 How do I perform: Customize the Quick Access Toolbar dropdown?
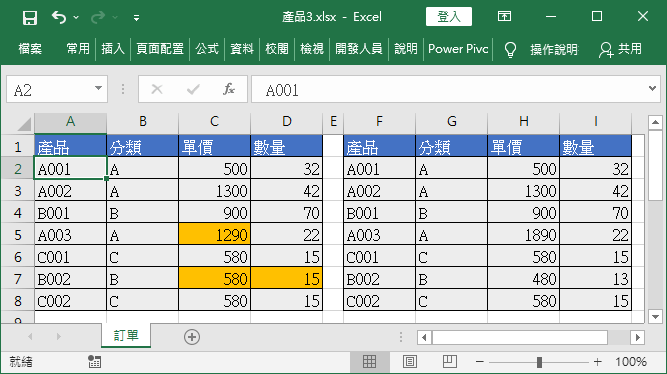(136, 18)
